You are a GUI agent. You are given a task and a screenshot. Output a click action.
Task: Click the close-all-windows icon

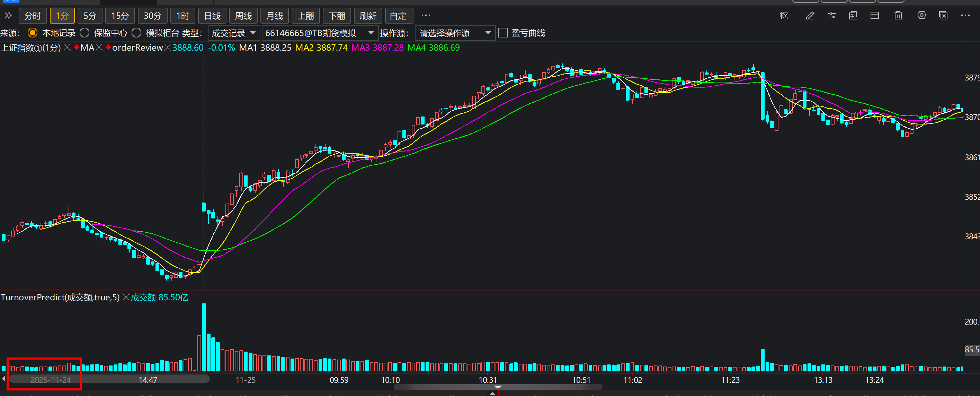click(x=944, y=16)
